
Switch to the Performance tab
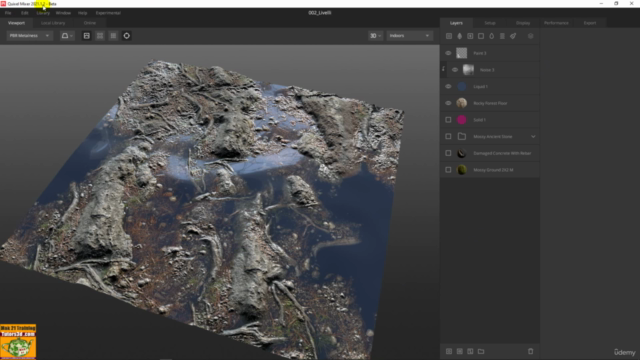tap(556, 23)
